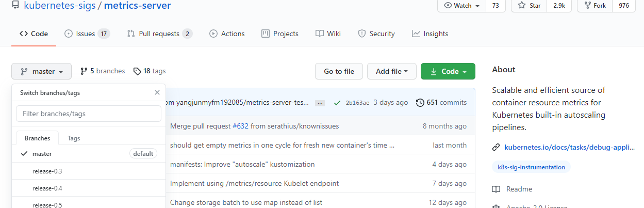Close the Switch branches/tags popup

pos(157,92)
